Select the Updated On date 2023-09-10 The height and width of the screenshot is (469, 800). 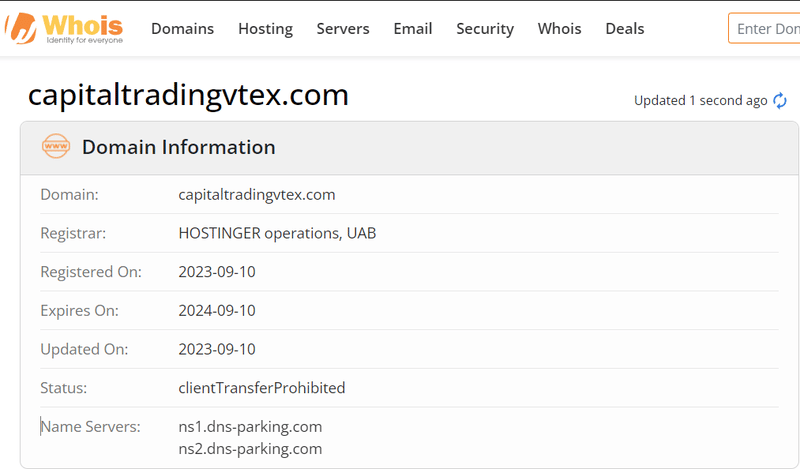[x=217, y=349]
